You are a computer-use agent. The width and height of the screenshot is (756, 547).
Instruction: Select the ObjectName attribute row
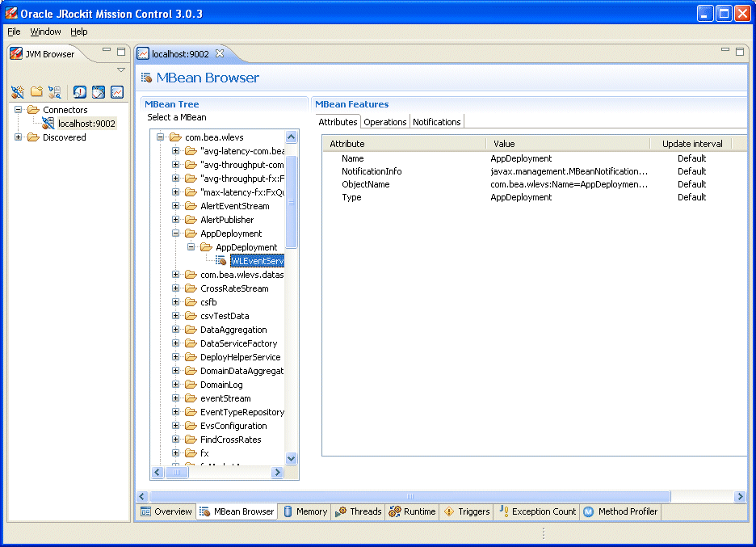coord(534,184)
